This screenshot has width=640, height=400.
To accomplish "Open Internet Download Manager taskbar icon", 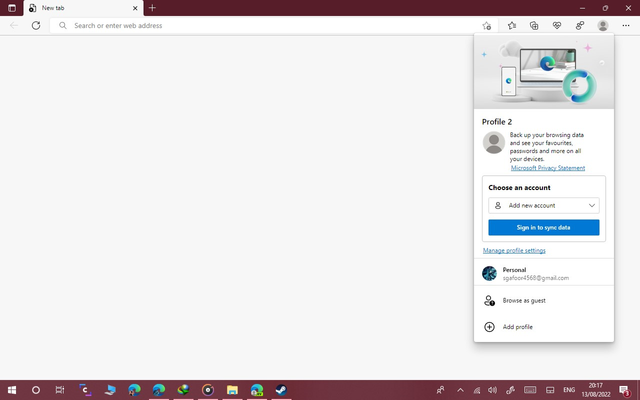I will [183, 390].
